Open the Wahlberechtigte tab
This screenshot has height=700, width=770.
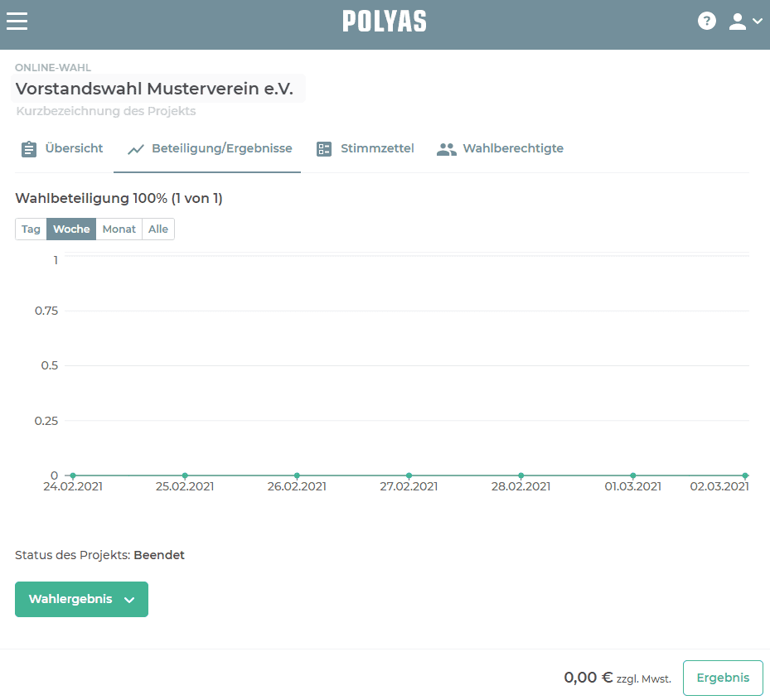pyautogui.click(x=512, y=148)
